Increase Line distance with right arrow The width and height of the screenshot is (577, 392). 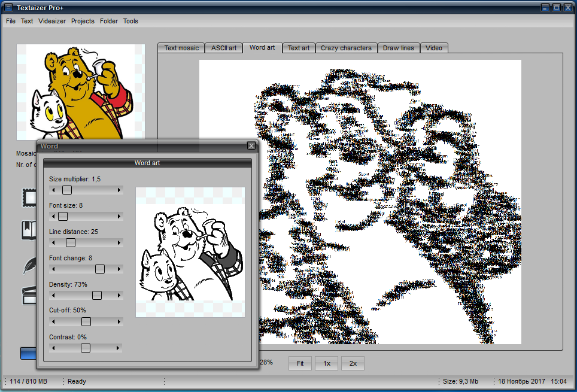pyautogui.click(x=119, y=242)
